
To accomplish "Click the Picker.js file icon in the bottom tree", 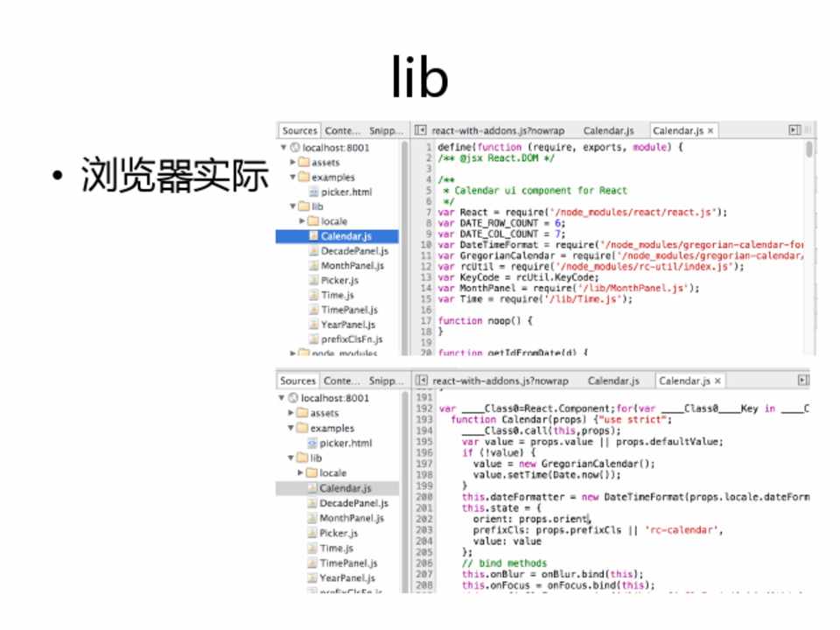I will tap(312, 533).
